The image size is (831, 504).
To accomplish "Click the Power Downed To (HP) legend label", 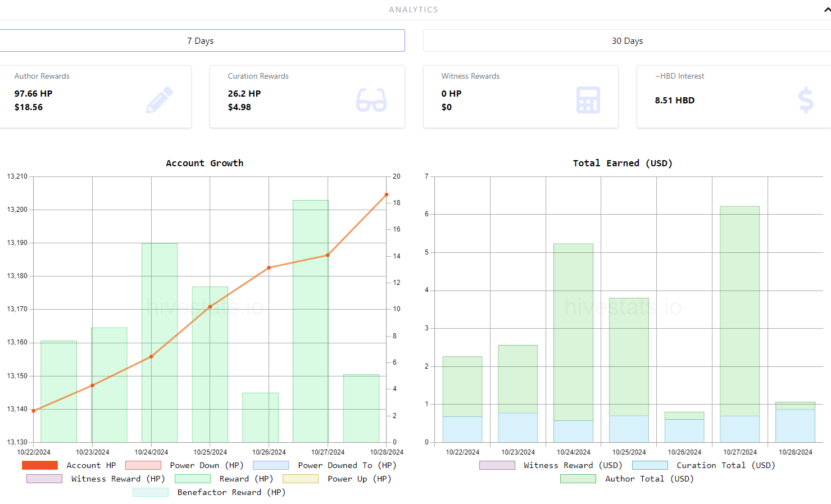I will [x=347, y=465].
